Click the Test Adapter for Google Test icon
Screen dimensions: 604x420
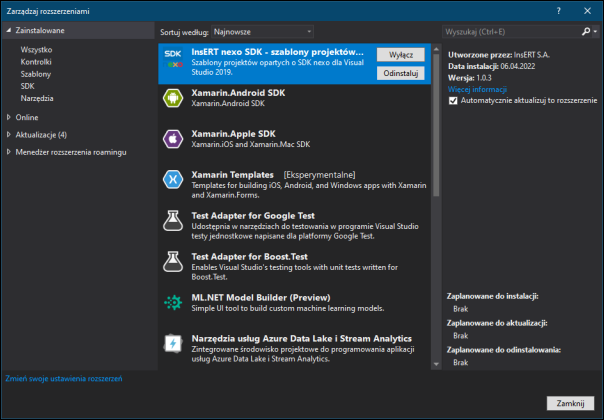(x=172, y=220)
